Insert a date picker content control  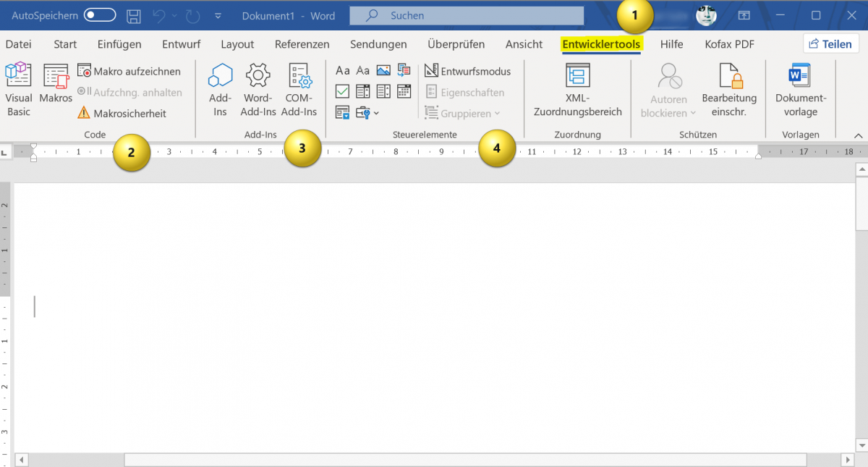click(404, 91)
